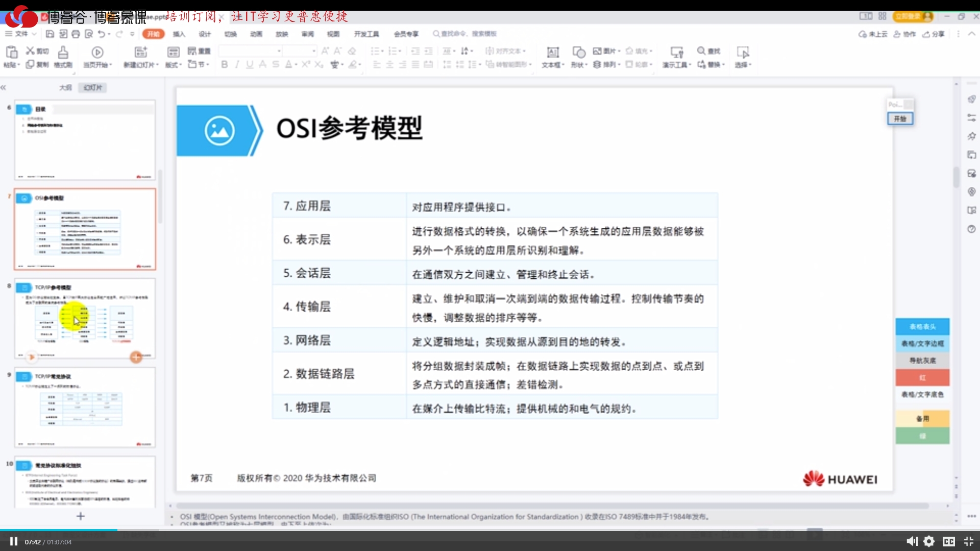Switch to the Animation ribbon tab
The width and height of the screenshot is (980, 551).
256,34
